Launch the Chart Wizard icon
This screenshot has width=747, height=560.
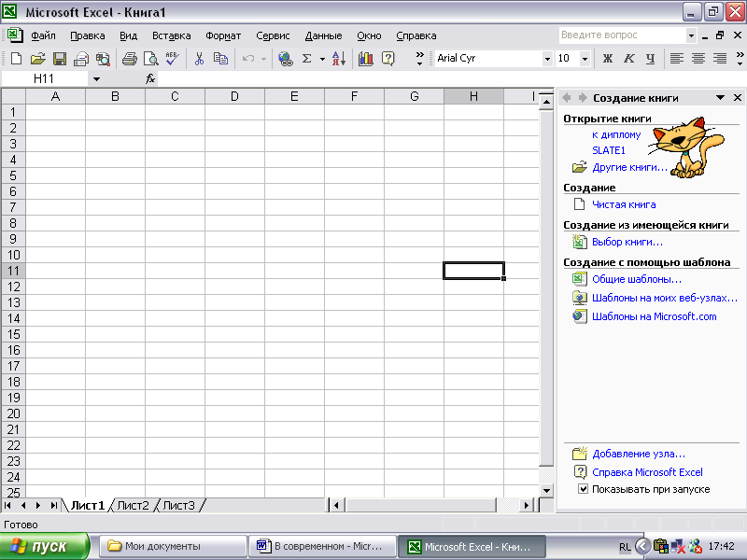[x=366, y=59]
